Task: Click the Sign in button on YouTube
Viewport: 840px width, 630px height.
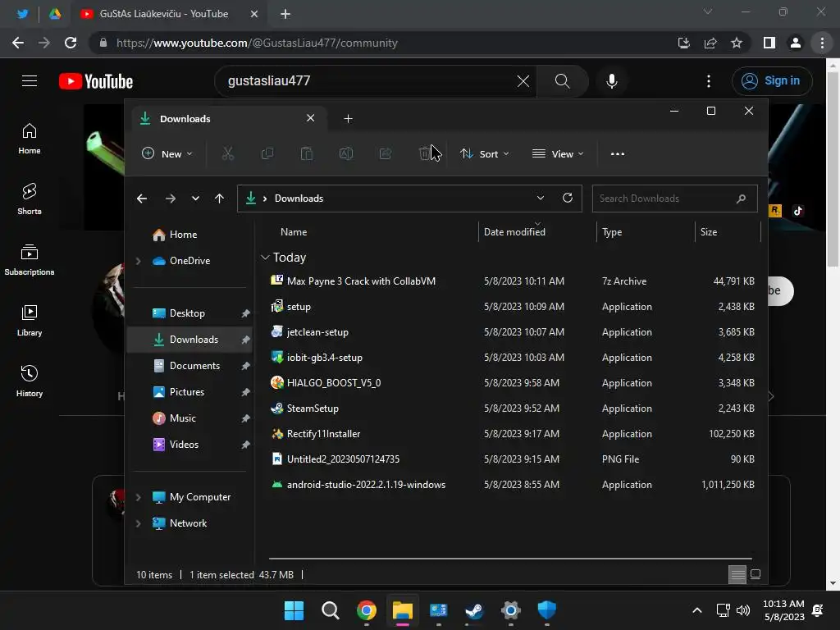Action: (772, 81)
